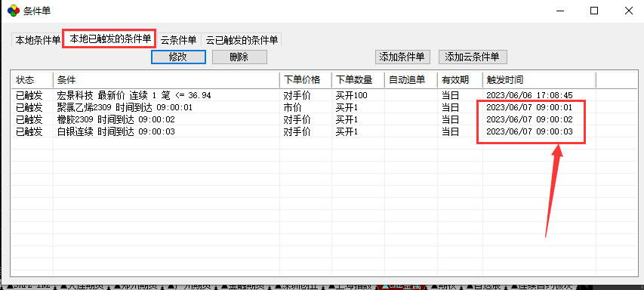
Task: Click the 添加条件单 button
Action: point(402,57)
